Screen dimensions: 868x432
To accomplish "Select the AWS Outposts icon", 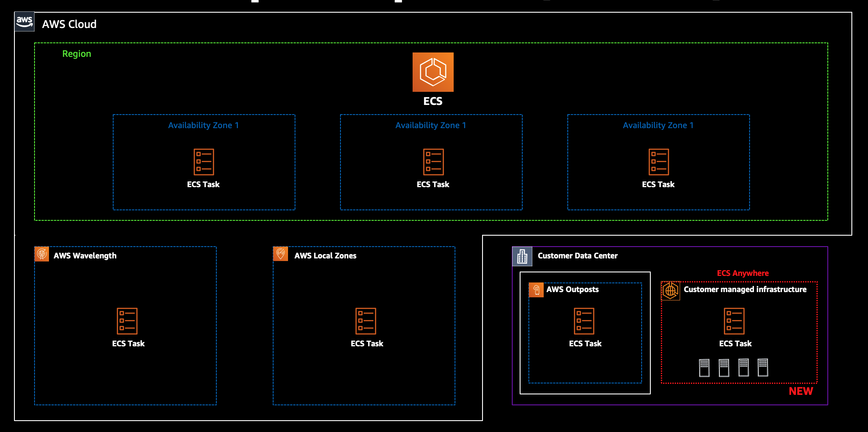I will click(537, 289).
